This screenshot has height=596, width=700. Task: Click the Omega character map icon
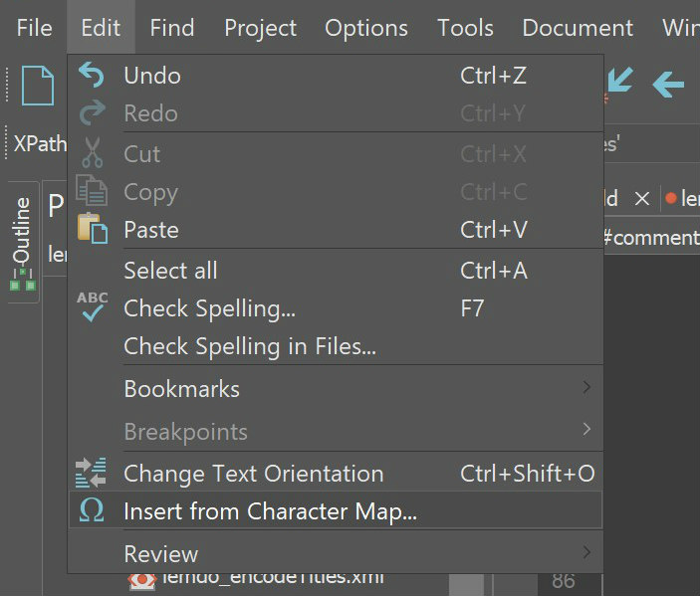(92, 510)
